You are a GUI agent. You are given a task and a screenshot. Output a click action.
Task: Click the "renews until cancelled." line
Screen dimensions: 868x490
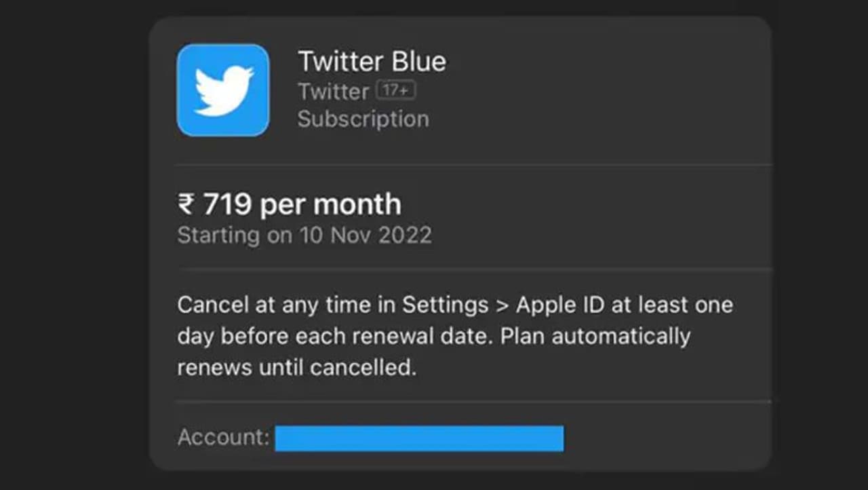pyautogui.click(x=296, y=367)
